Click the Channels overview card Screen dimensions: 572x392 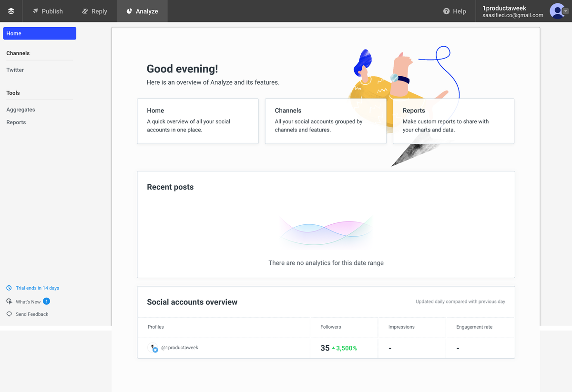coord(325,121)
